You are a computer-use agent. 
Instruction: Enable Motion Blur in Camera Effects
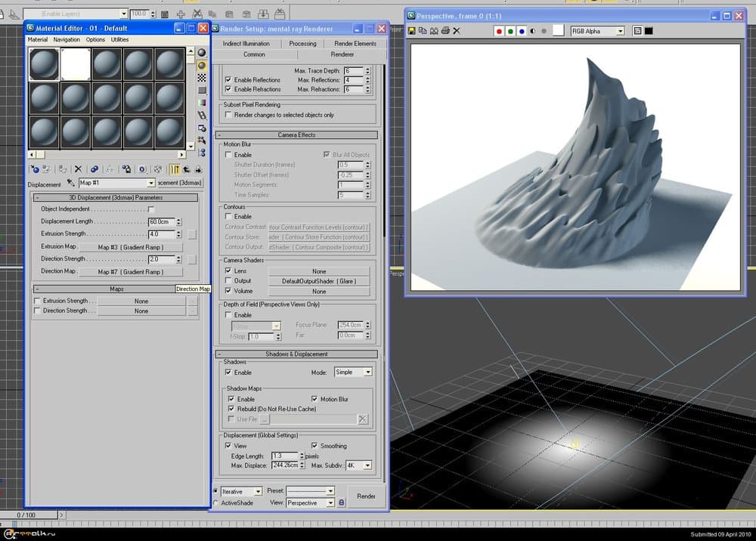pos(229,154)
